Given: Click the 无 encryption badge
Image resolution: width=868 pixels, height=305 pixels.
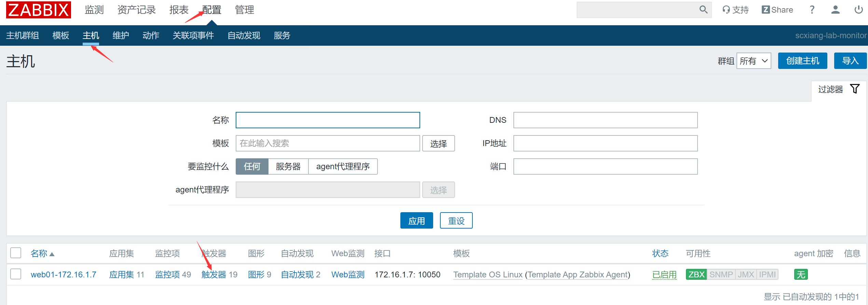Looking at the screenshot, I should click(x=801, y=274).
